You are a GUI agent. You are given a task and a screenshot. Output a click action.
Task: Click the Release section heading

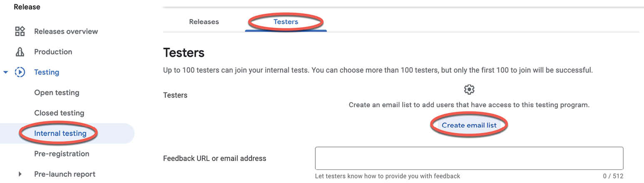27,7
